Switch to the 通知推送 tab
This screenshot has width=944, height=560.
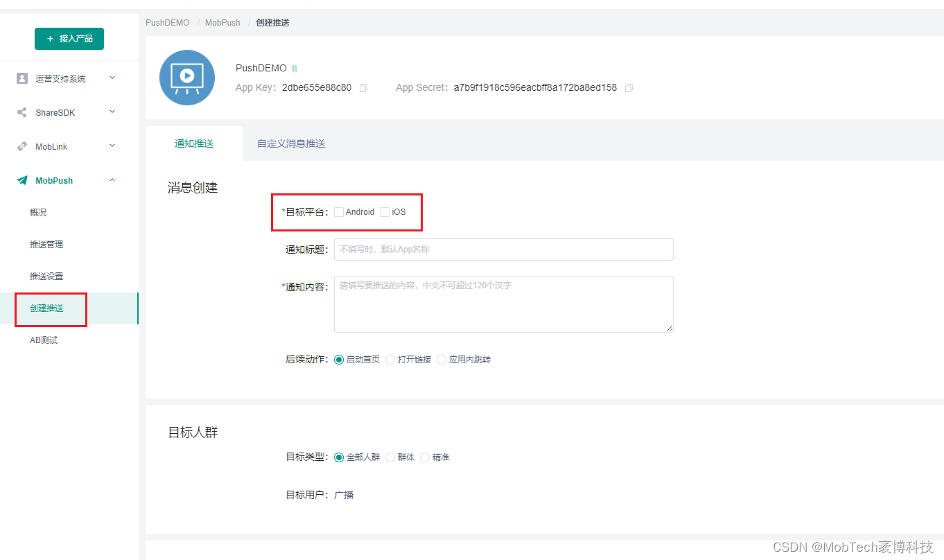194,143
